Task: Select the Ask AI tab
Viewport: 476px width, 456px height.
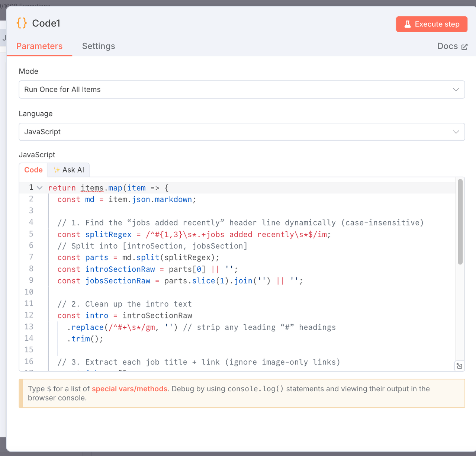Action: [69, 170]
